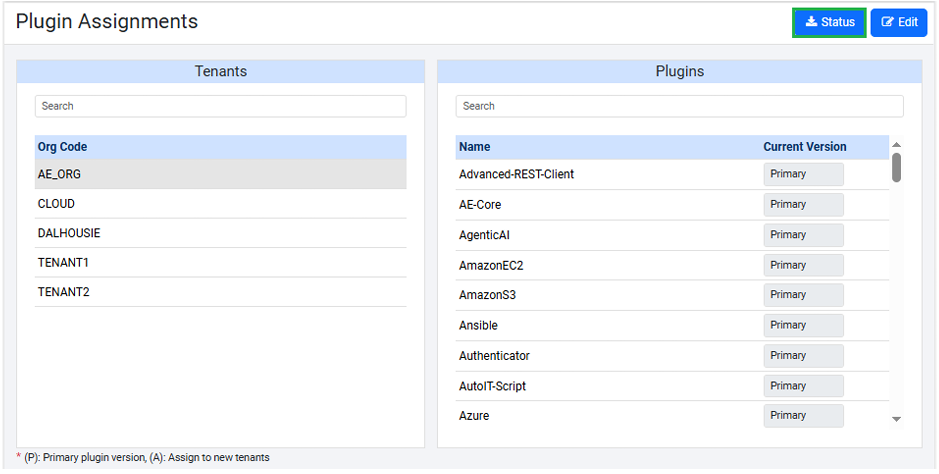The width and height of the screenshot is (939, 474).
Task: Click the Status download button
Action: pyautogui.click(x=829, y=23)
